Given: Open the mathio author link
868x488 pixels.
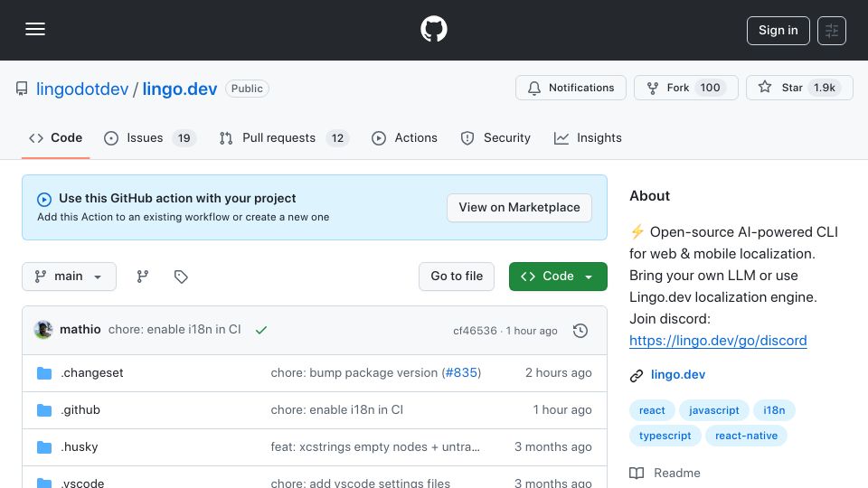Looking at the screenshot, I should [x=80, y=329].
